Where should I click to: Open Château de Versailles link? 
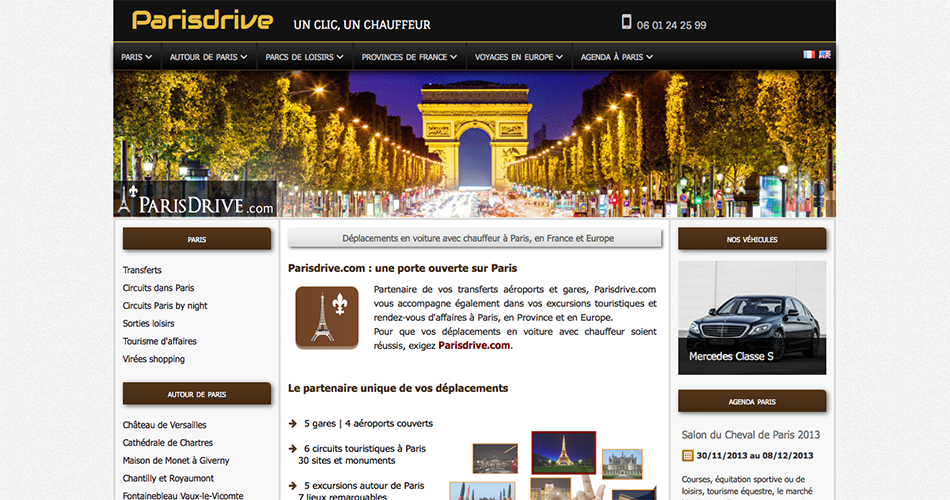click(164, 425)
